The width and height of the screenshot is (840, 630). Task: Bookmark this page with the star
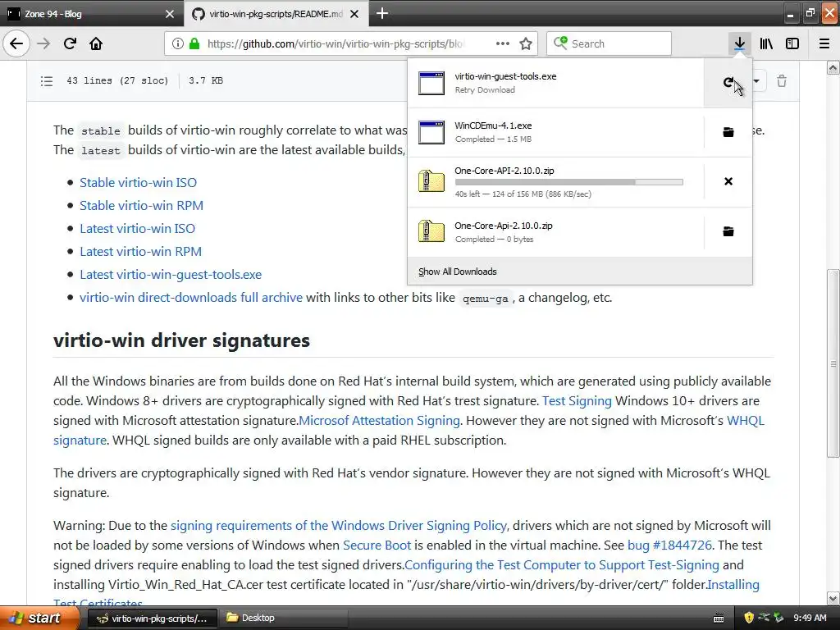526,43
